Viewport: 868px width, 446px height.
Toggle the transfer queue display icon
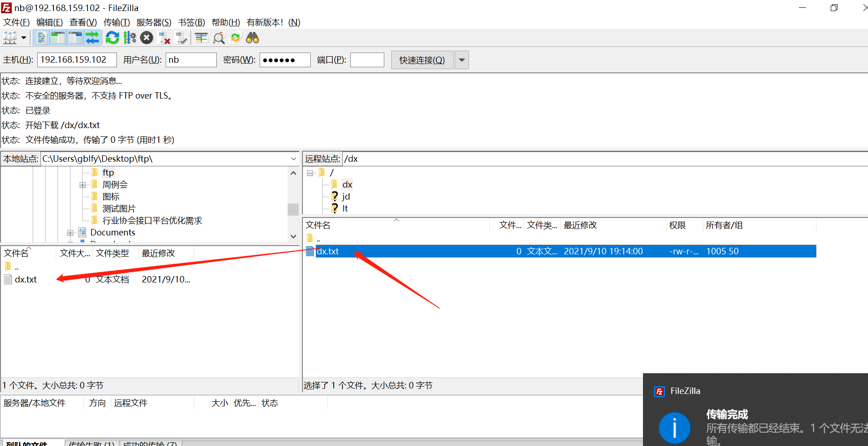[x=92, y=38]
